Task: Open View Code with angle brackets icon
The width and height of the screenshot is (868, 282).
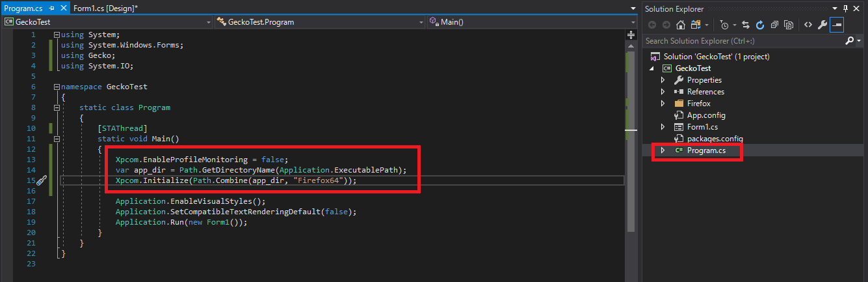Action: 808,25
